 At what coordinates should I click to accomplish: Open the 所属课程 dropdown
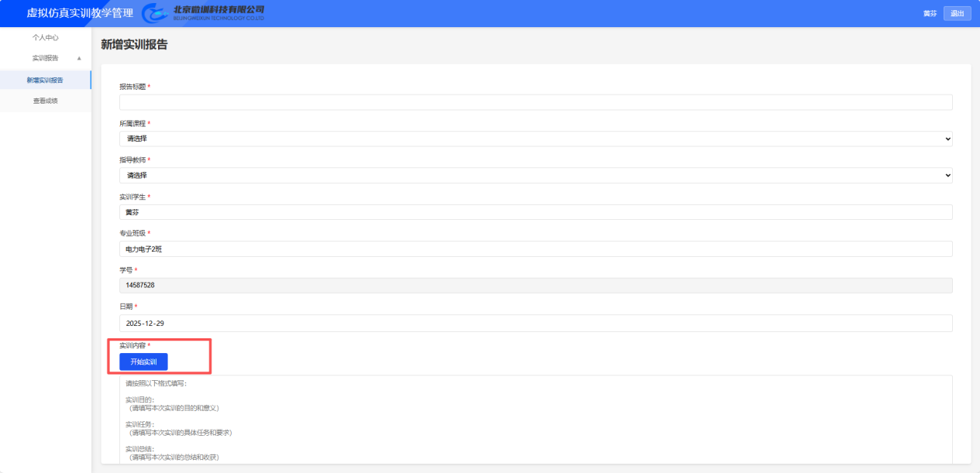click(x=535, y=139)
